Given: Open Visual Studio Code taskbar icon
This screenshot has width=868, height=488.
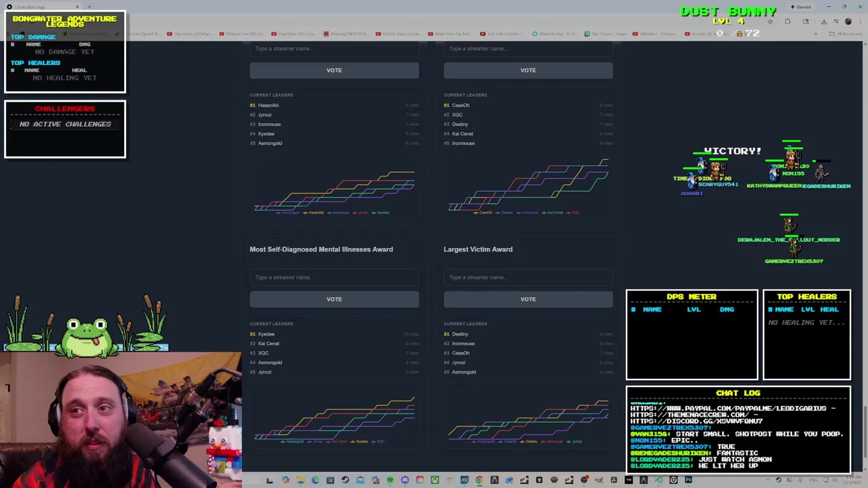Looking at the screenshot, I should pos(658,481).
